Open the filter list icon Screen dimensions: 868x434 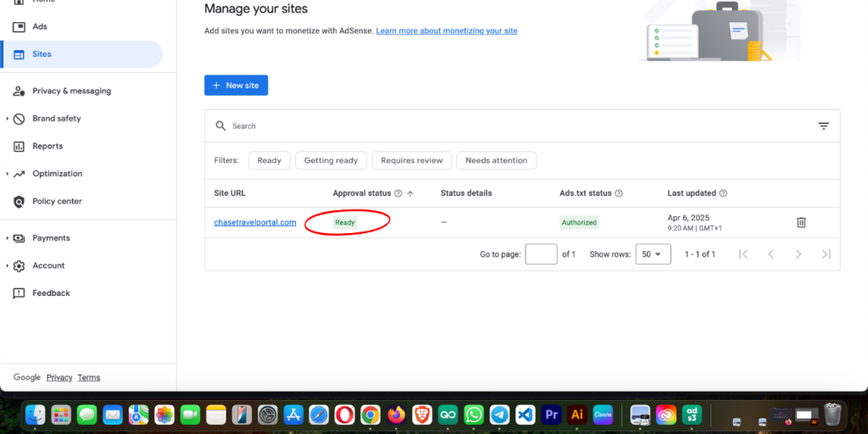[x=824, y=125]
